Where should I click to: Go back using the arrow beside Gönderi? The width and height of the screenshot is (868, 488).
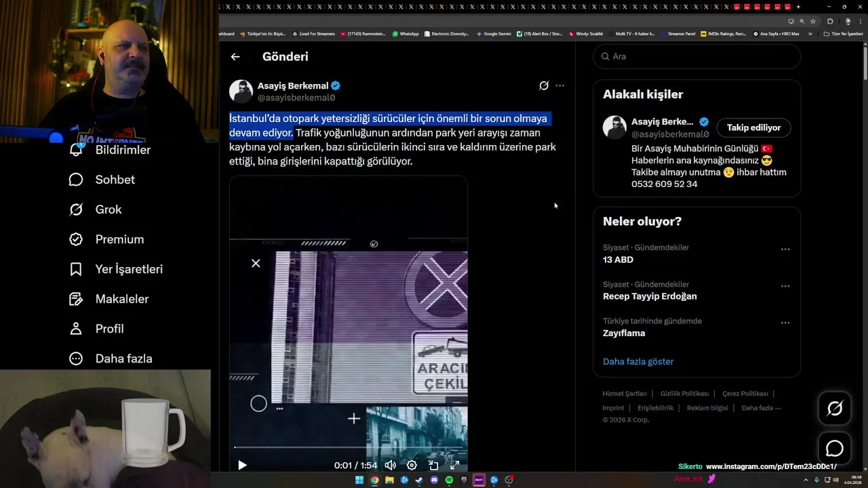(x=235, y=57)
